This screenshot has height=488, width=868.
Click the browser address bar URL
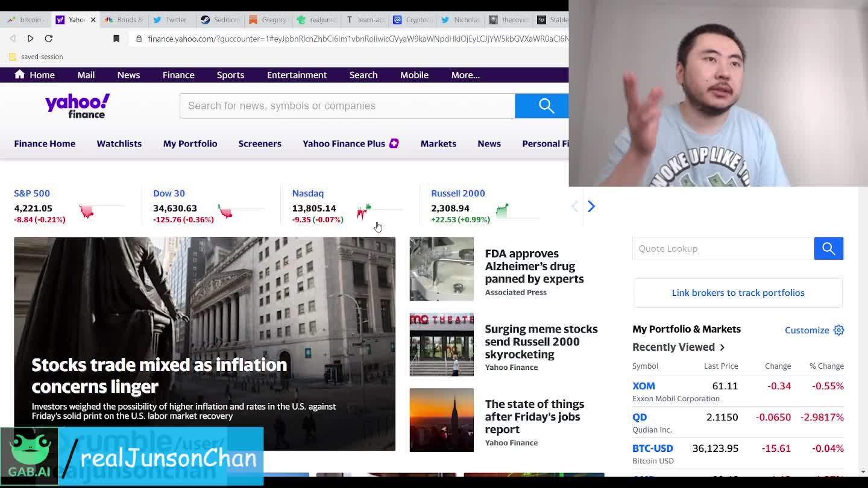pos(357,39)
